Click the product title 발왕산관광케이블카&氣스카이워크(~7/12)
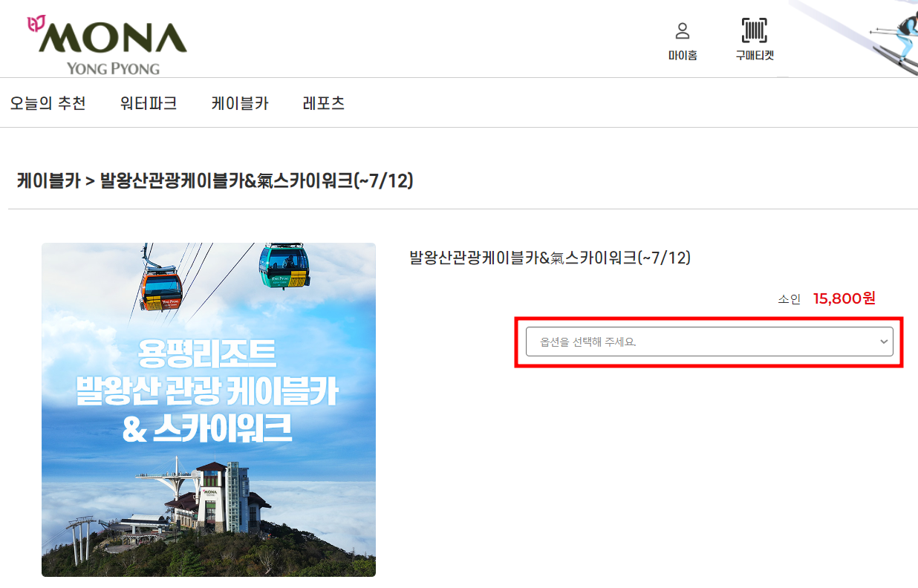918x588 pixels. pyautogui.click(x=550, y=258)
